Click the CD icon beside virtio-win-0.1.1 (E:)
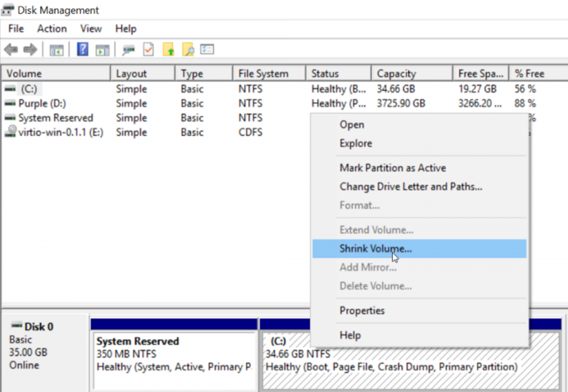Screen dimensions: 568x392 tap(11, 132)
